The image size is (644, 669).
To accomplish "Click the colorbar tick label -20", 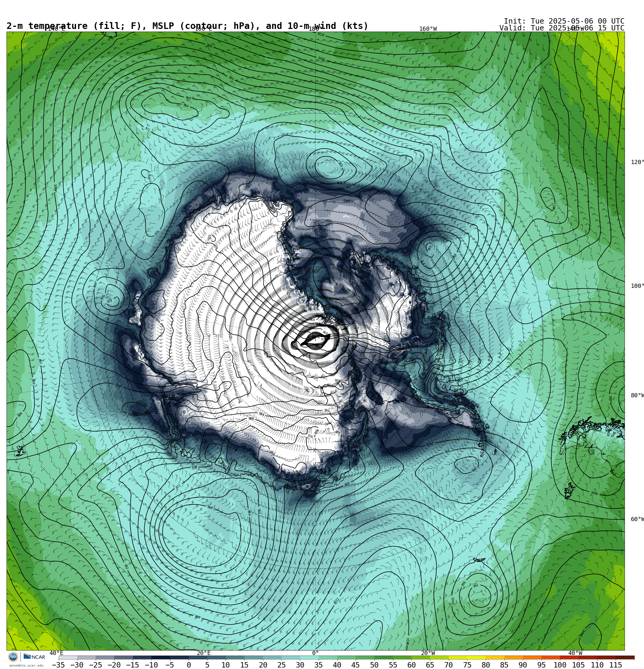I will 114,665.
